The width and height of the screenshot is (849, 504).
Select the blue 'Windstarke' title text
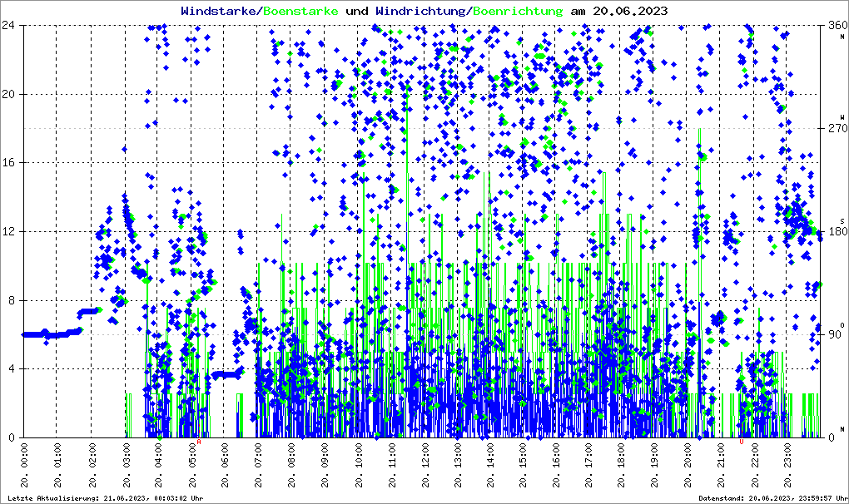(220, 11)
